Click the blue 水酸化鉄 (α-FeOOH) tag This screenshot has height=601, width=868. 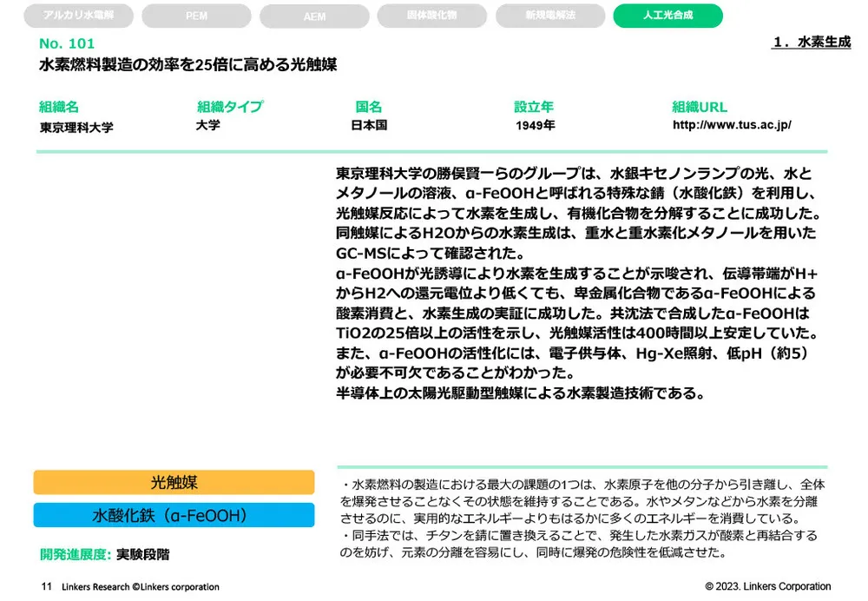point(174,515)
